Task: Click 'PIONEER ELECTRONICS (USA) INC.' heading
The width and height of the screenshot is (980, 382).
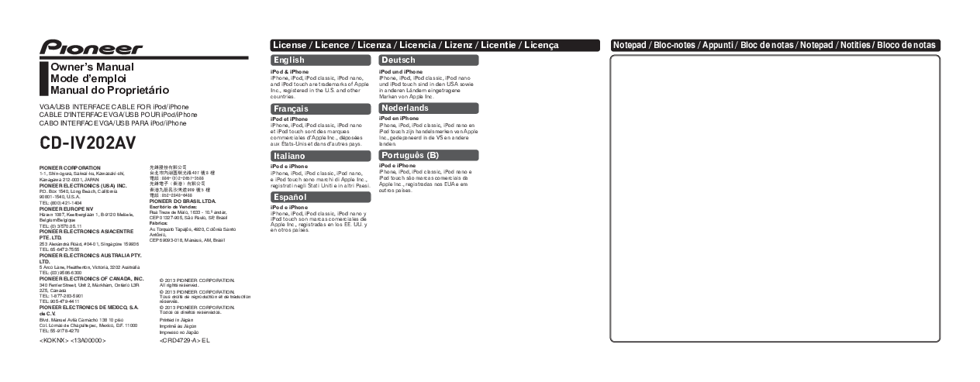Action: (x=83, y=185)
